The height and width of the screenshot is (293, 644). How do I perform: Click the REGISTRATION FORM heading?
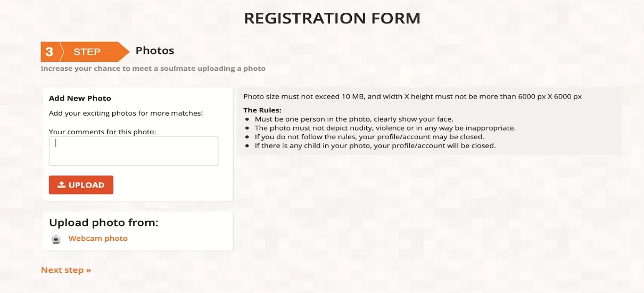(x=332, y=18)
